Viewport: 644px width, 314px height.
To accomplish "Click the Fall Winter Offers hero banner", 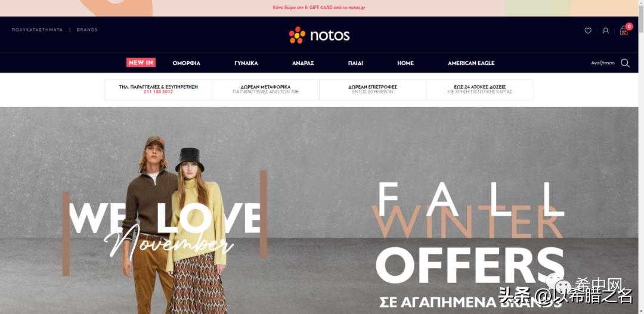I will 319,210.
